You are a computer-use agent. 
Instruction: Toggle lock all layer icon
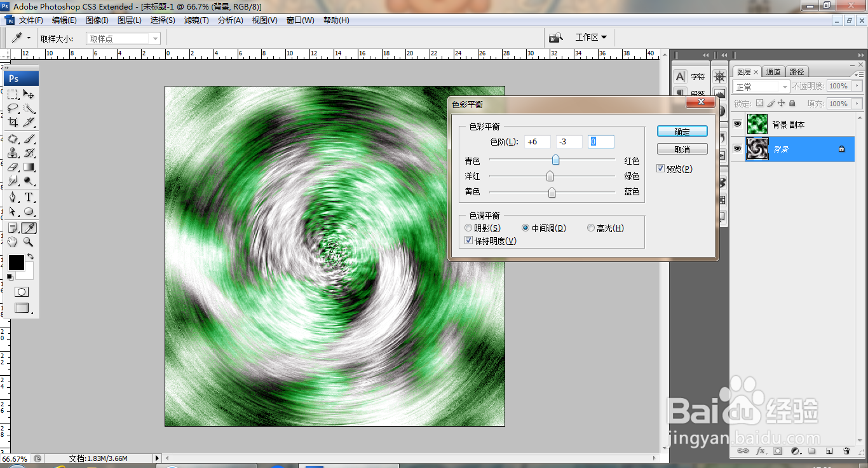792,103
